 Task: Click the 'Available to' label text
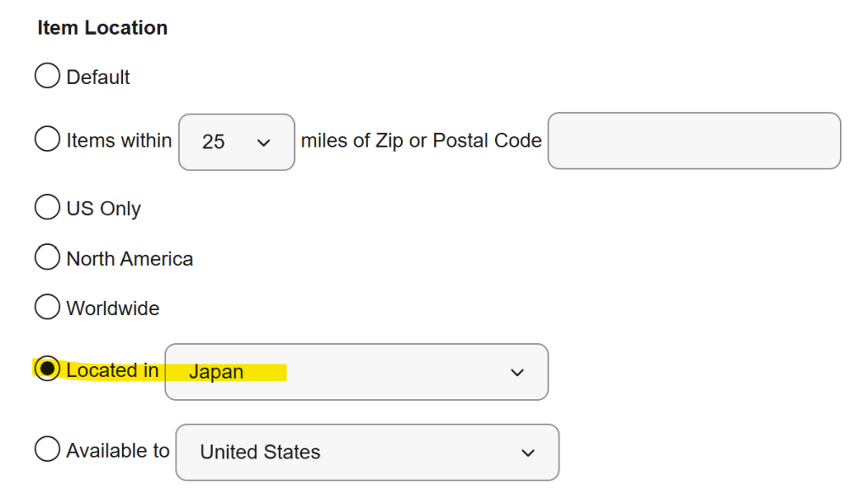(x=118, y=451)
